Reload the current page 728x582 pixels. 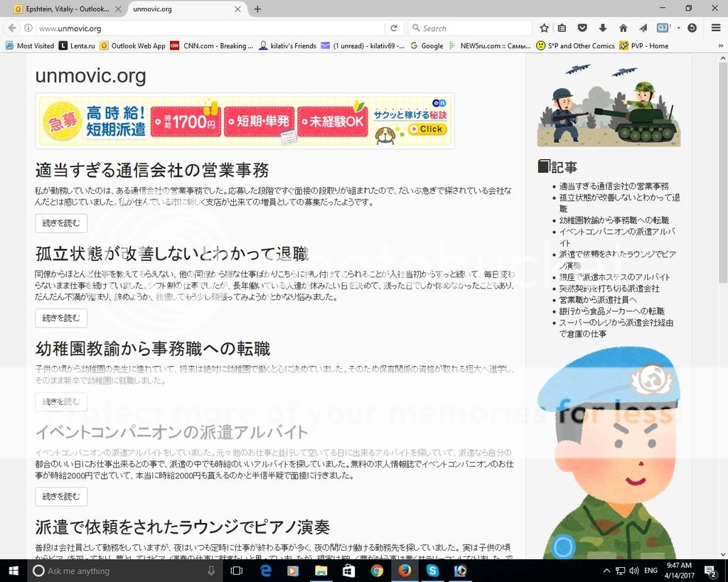[x=394, y=28]
